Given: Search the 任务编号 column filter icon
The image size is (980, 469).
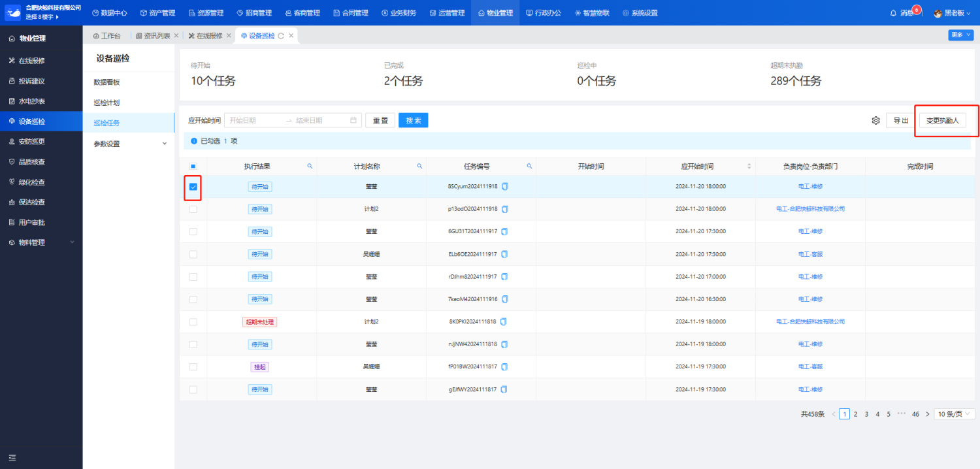Looking at the screenshot, I should tap(529, 167).
